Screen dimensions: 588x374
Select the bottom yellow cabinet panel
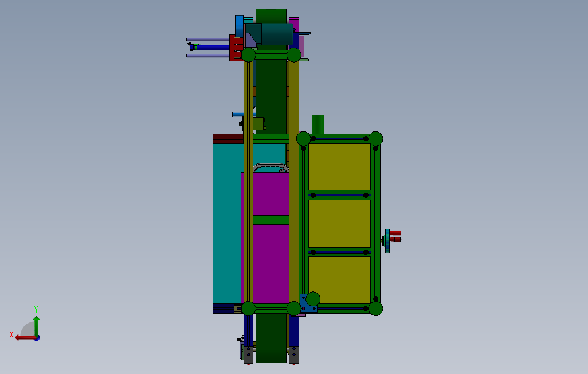[x=339, y=280]
